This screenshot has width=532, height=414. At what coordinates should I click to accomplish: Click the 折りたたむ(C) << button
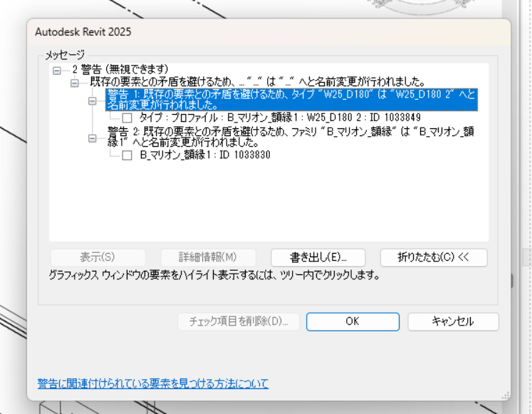434,257
